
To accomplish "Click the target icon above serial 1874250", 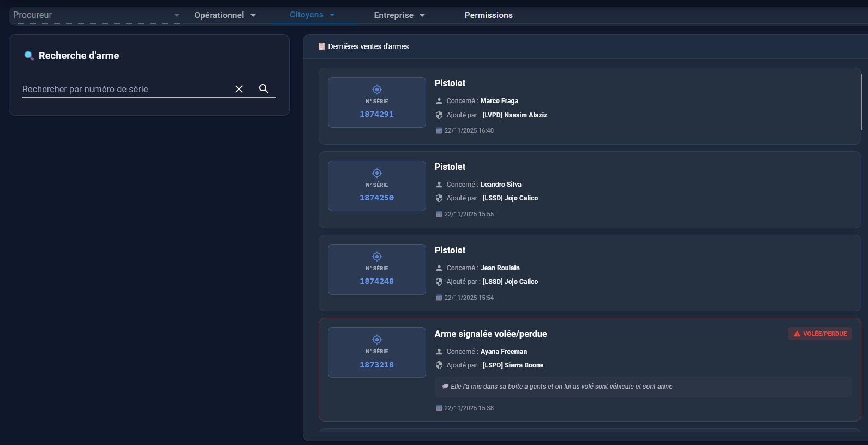I will [x=376, y=173].
